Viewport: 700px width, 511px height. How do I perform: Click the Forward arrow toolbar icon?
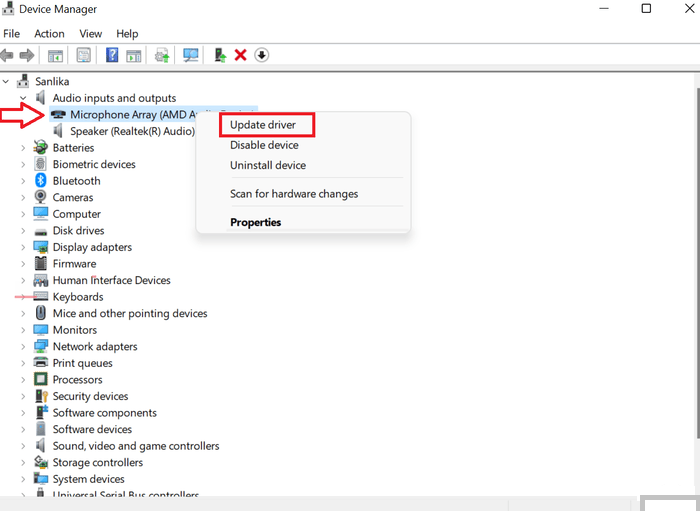coord(27,55)
